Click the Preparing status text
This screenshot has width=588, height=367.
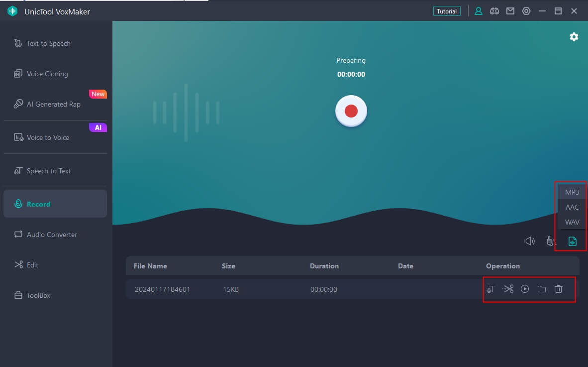[351, 60]
